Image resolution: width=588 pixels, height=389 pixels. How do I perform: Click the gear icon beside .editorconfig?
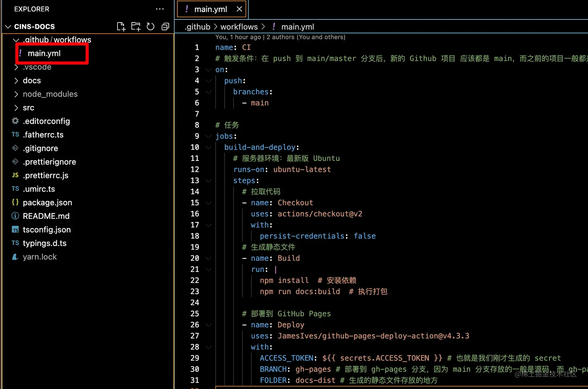tap(15, 121)
